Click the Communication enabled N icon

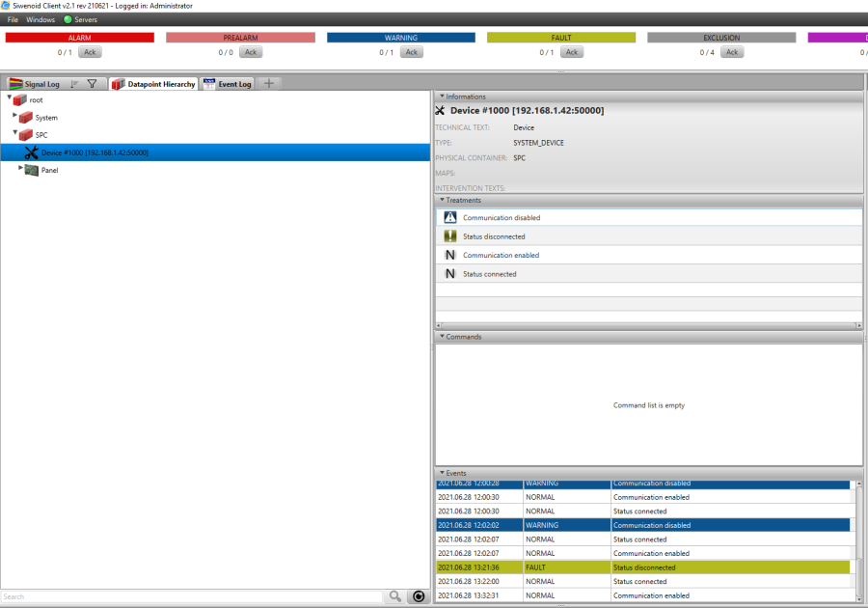coord(449,256)
